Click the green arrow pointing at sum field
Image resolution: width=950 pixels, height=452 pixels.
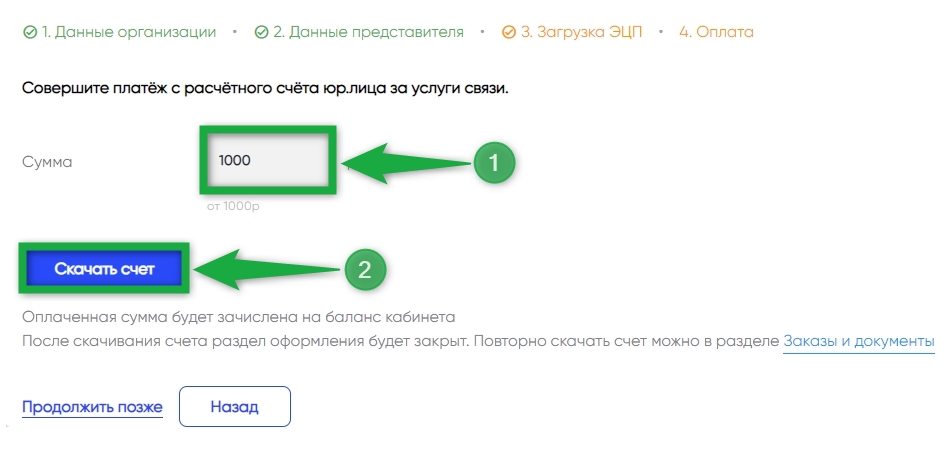click(410, 163)
